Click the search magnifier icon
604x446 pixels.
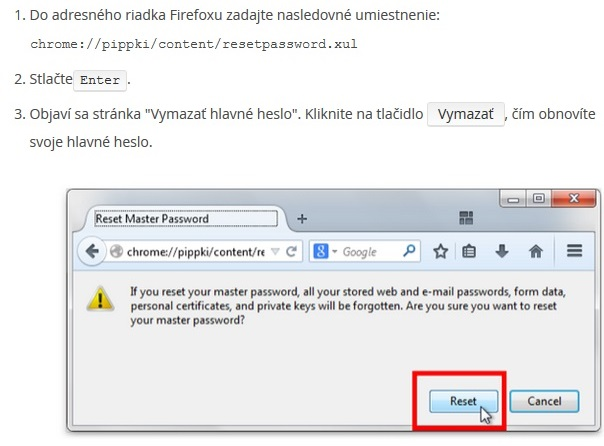[408, 252]
